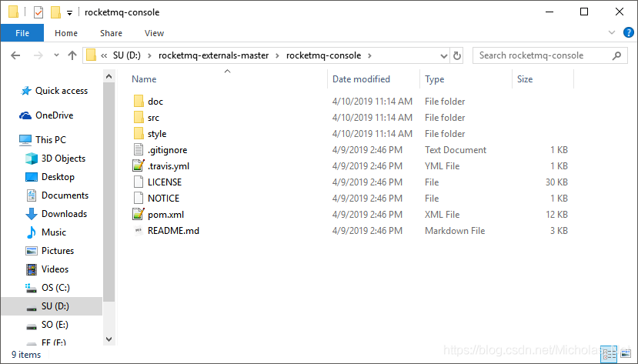Open the File menu

(22, 33)
